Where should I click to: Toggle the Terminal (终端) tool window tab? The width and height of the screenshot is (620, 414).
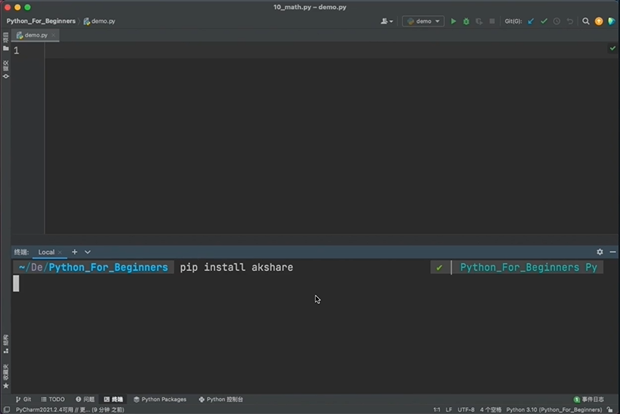[x=113, y=399]
